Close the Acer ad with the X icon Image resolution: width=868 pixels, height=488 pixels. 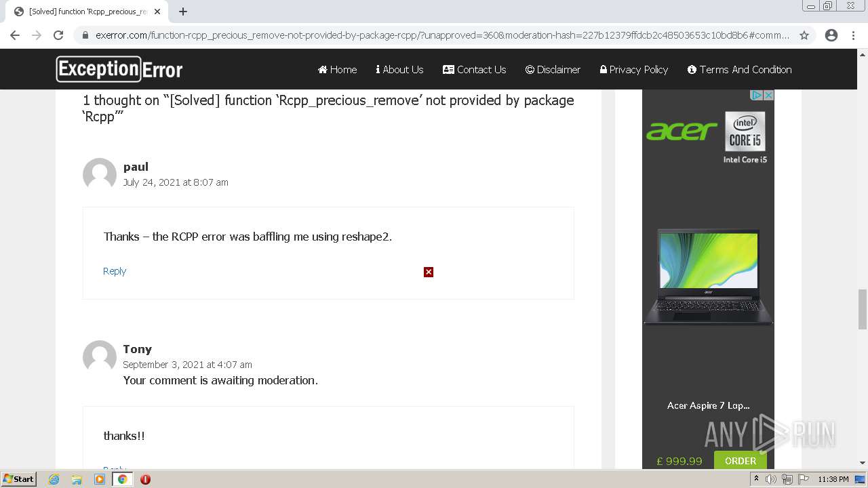click(x=769, y=95)
